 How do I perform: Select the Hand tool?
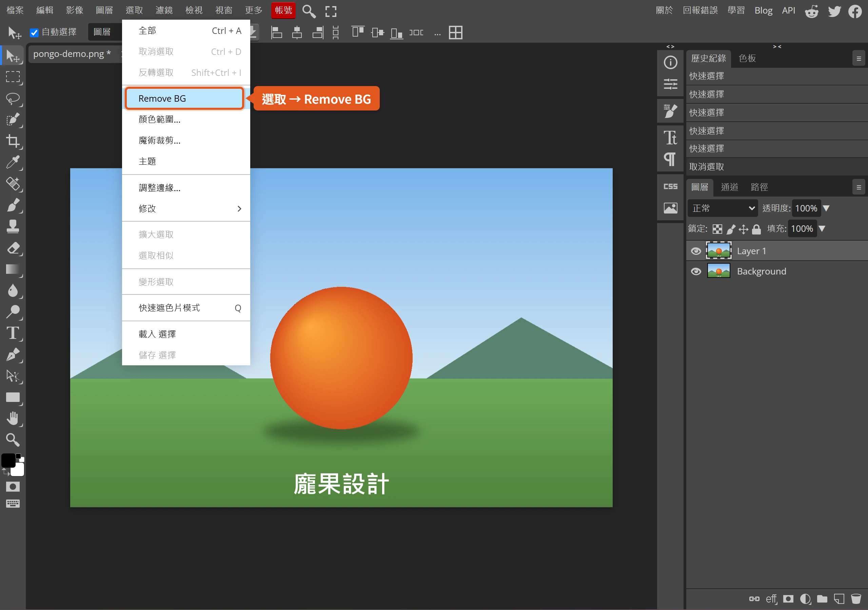pyautogui.click(x=13, y=419)
